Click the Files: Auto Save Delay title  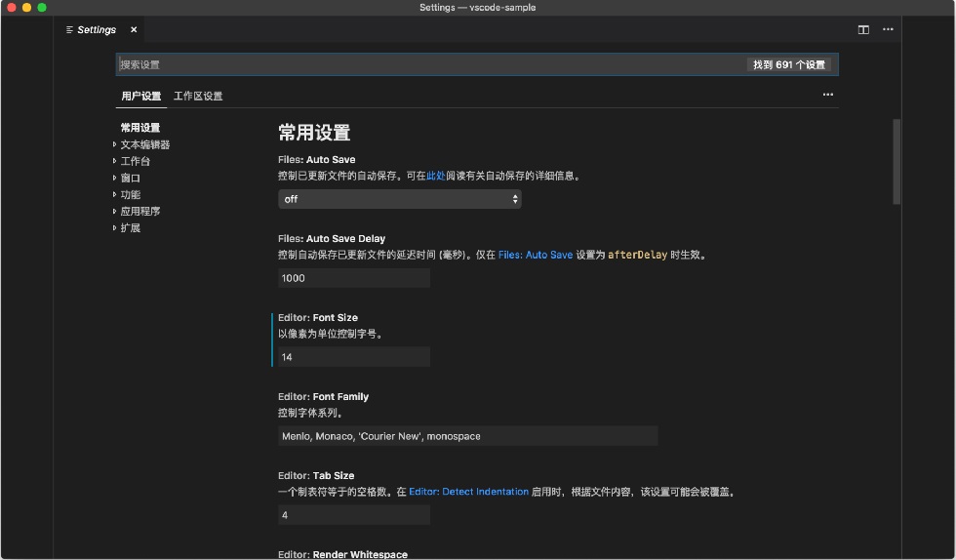coord(332,238)
